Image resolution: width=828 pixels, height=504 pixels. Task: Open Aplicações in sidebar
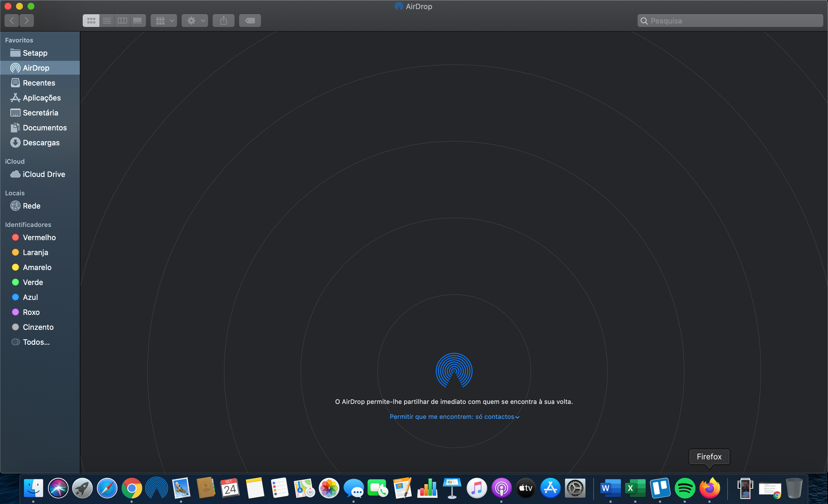coord(40,98)
